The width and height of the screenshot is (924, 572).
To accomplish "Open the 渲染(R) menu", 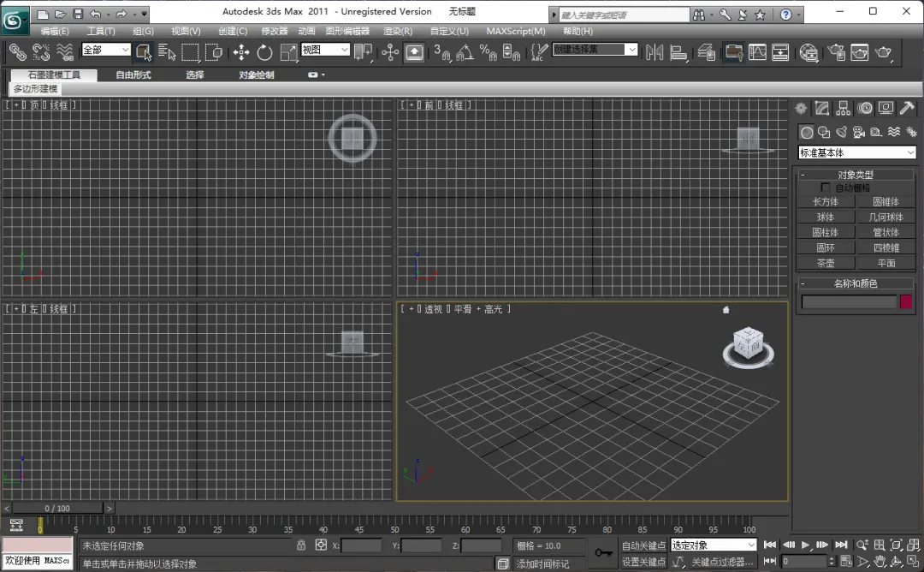I will [x=398, y=31].
